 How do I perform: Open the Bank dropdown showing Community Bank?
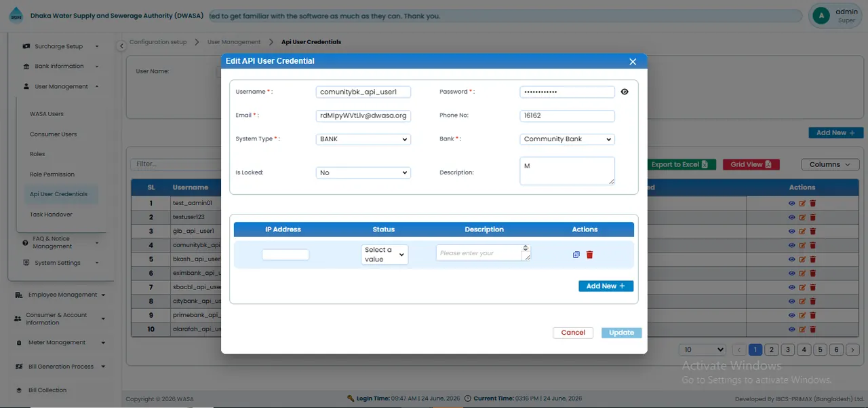click(568, 139)
